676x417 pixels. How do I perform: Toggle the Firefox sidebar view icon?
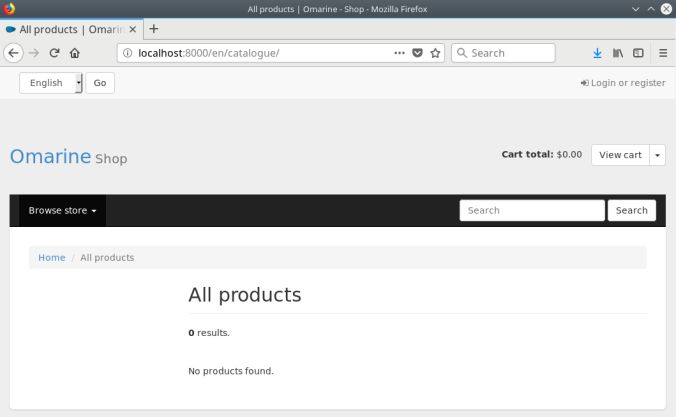(x=638, y=53)
